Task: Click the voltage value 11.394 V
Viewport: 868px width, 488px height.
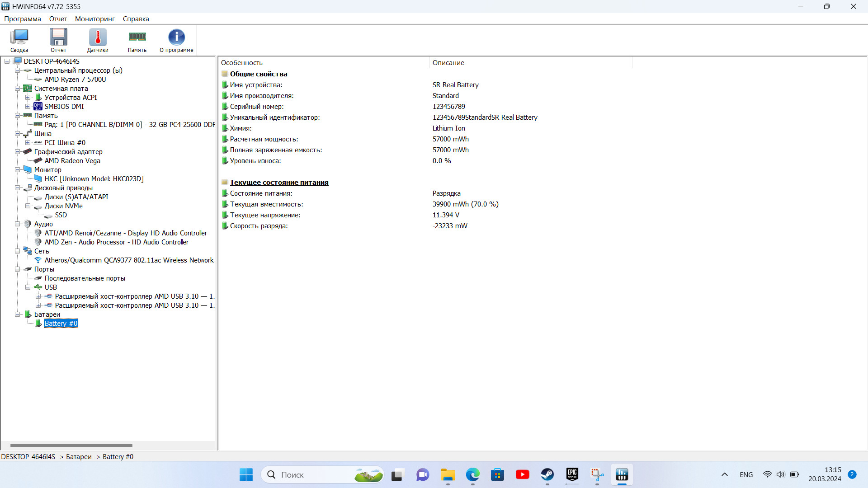Action: (446, 215)
